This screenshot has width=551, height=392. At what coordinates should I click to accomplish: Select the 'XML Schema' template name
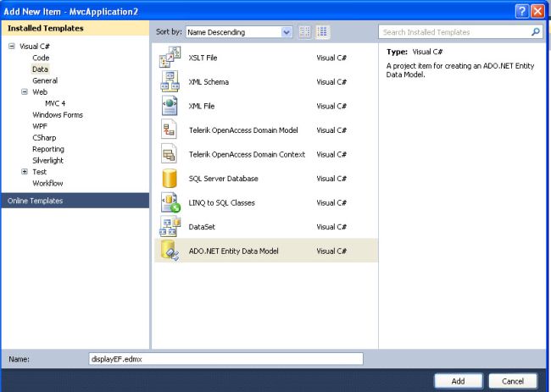pyautogui.click(x=209, y=82)
